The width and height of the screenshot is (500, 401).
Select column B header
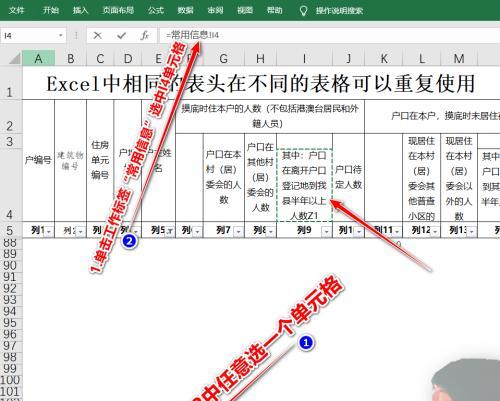coord(71,59)
